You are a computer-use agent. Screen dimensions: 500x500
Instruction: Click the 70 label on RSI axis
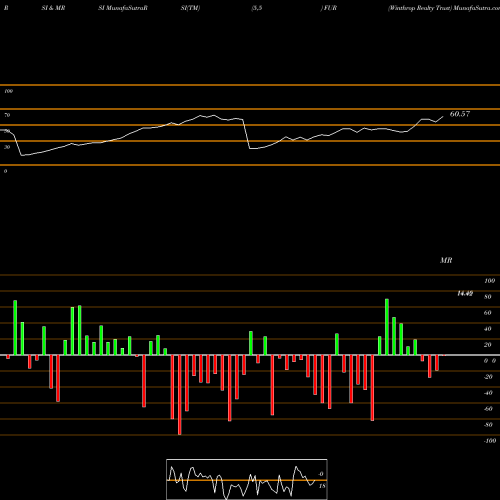click(7, 115)
